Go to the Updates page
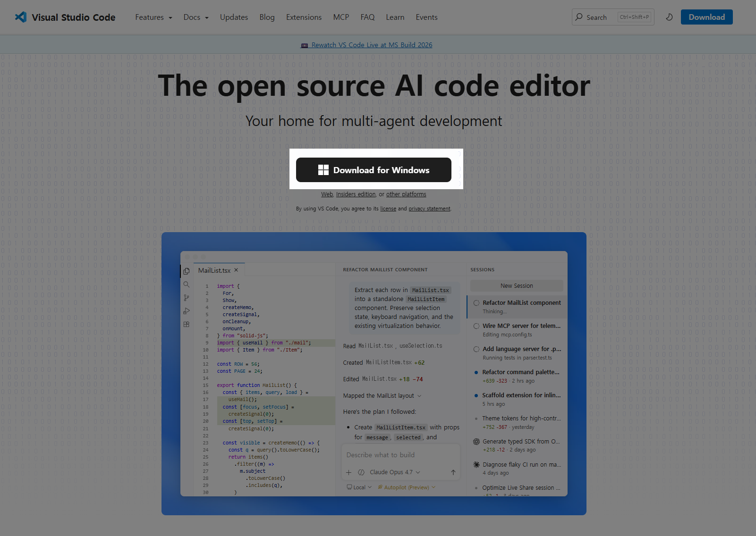This screenshot has height=536, width=756. tap(234, 17)
